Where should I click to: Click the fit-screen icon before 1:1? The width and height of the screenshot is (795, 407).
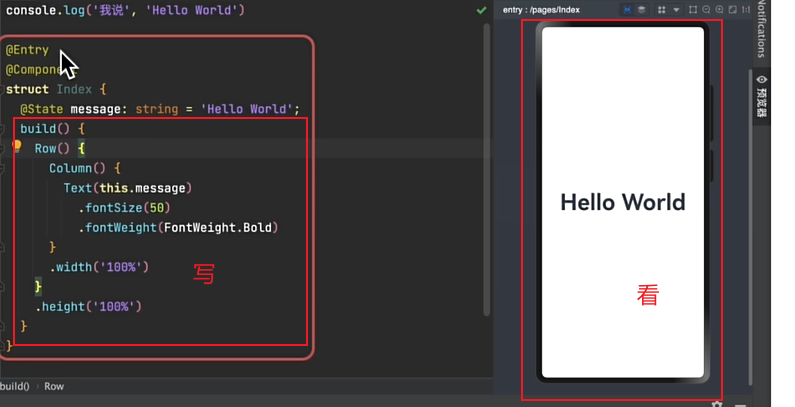(x=733, y=10)
